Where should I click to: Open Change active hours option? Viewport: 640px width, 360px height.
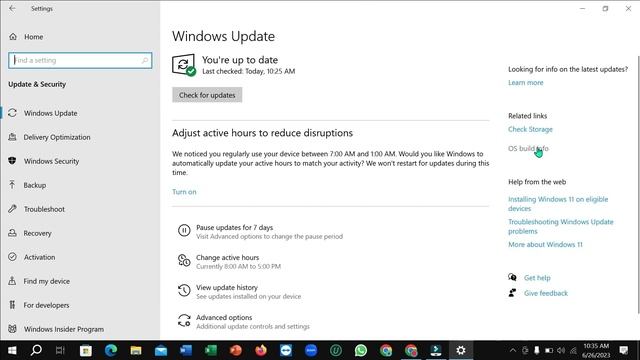(227, 258)
